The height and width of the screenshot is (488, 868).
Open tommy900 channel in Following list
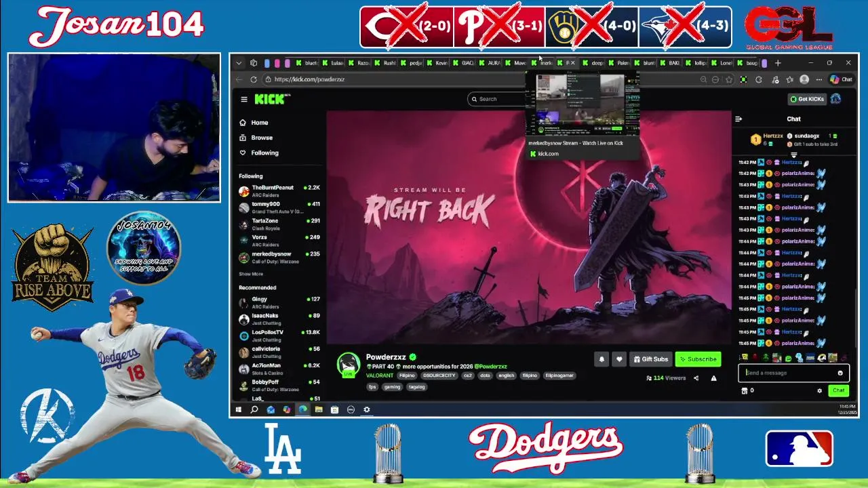tap(279, 207)
